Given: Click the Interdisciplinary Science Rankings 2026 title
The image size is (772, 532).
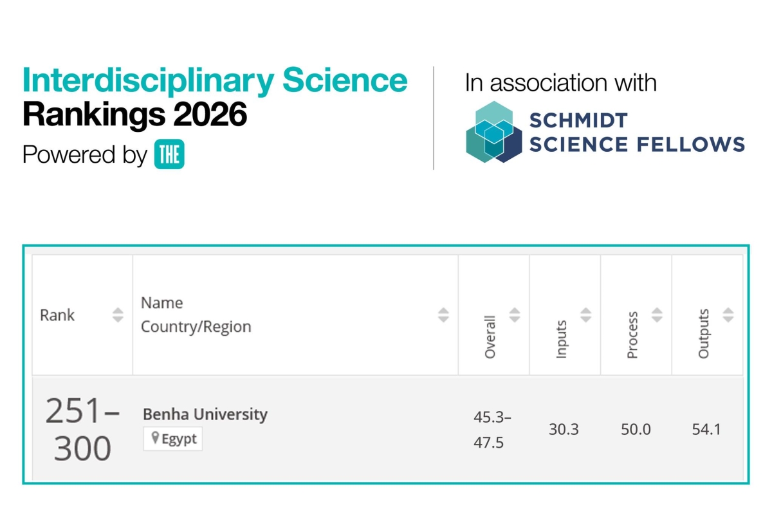Looking at the screenshot, I should [214, 95].
